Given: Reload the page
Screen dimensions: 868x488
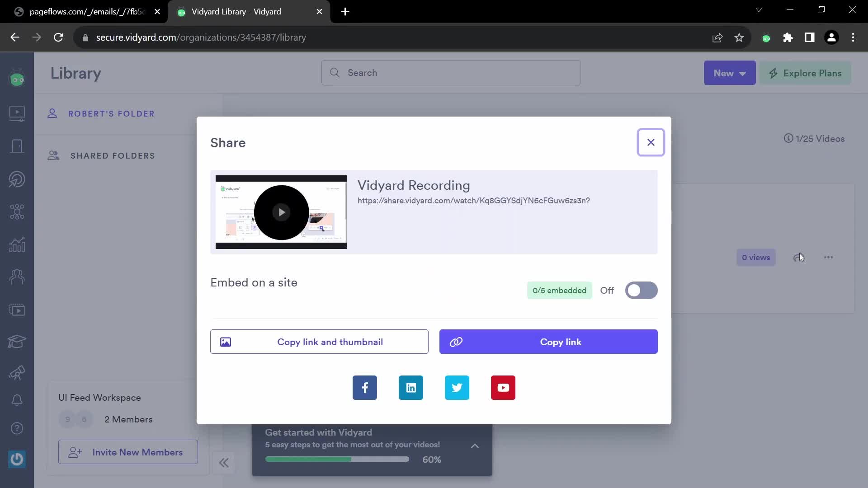Looking at the screenshot, I should tap(58, 38).
